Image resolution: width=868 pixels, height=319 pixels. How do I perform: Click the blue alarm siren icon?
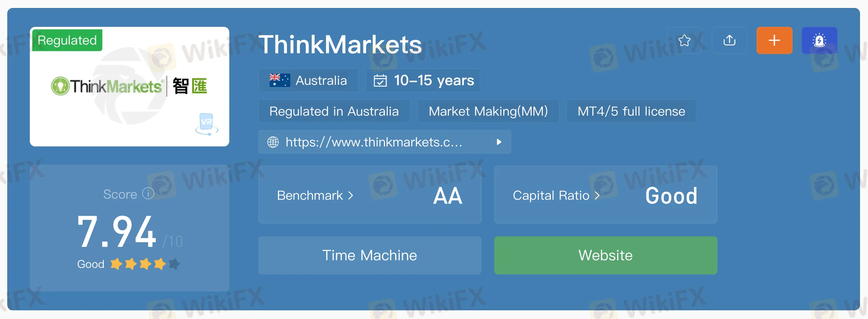(x=819, y=40)
